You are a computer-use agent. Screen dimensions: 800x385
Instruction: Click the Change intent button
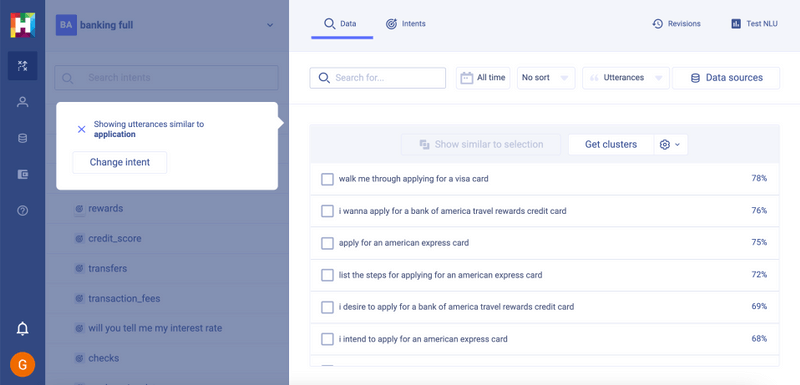[x=120, y=162]
